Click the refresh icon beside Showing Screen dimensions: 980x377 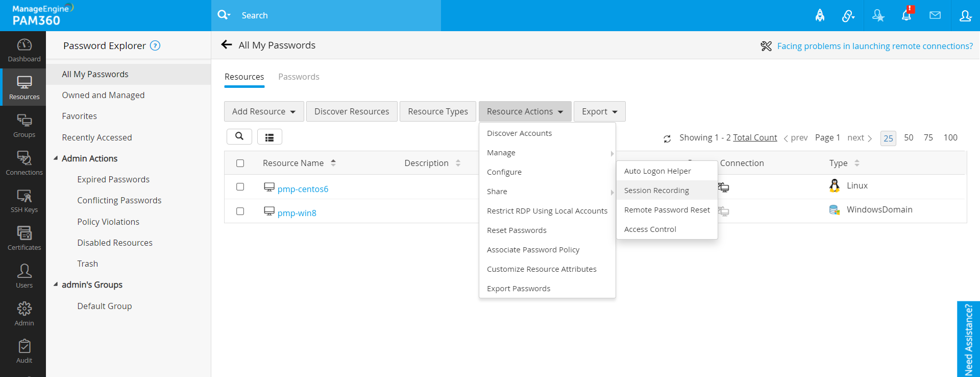667,138
